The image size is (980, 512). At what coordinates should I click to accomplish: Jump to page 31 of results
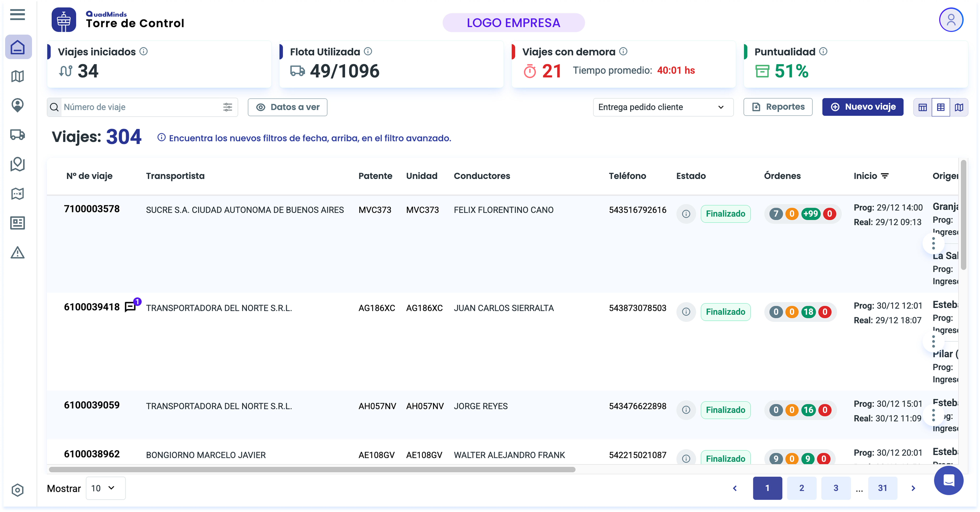(x=882, y=488)
